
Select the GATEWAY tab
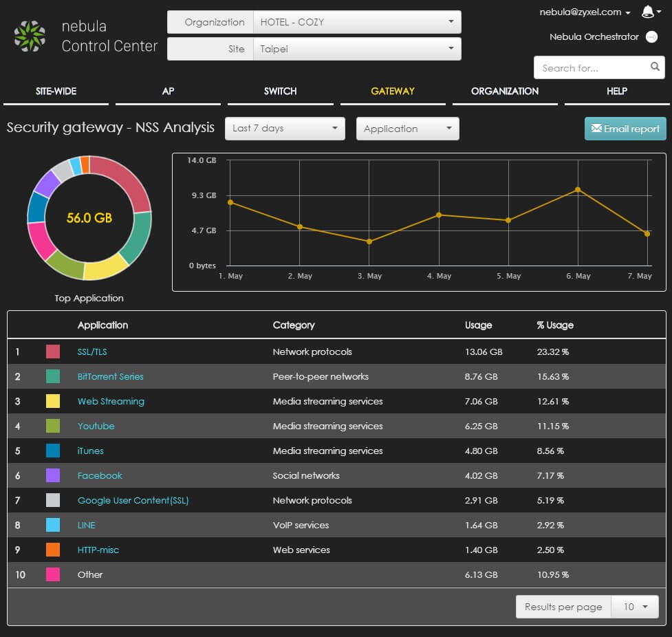point(393,91)
